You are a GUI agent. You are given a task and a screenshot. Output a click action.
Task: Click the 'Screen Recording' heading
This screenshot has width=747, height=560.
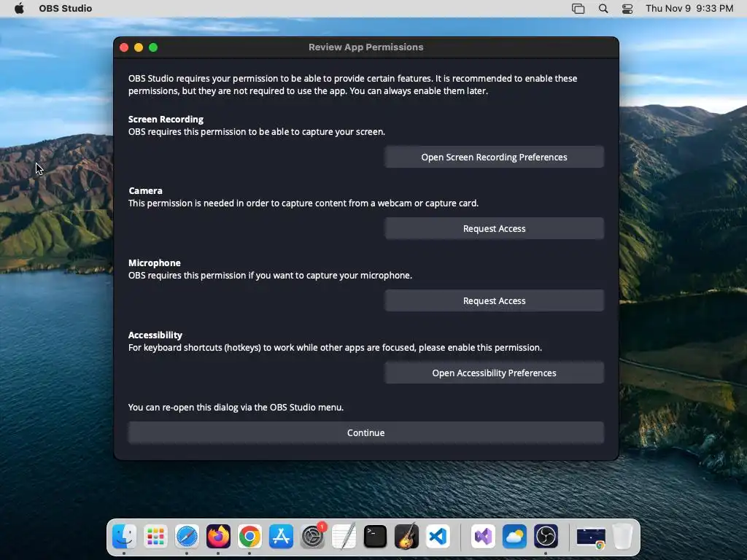pos(166,119)
